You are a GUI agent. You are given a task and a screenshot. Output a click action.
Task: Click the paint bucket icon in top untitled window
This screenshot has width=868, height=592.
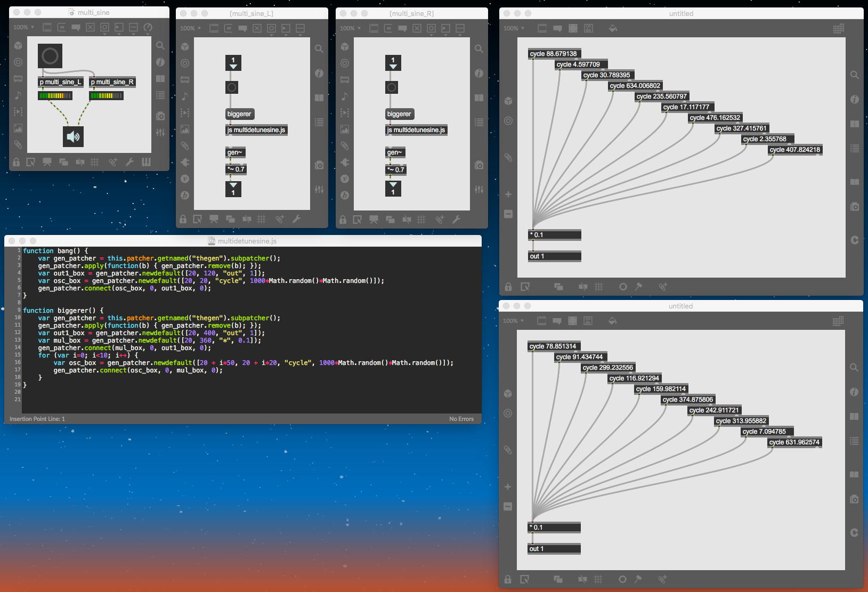coord(613,28)
